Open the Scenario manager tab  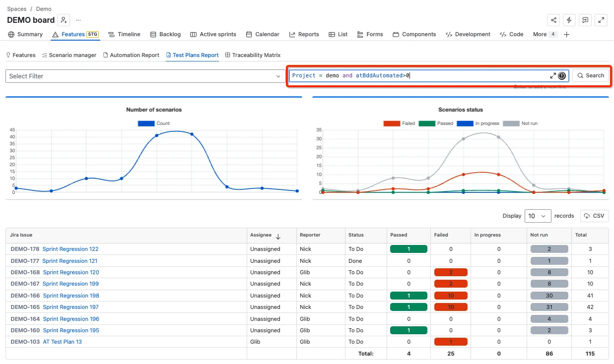click(69, 55)
